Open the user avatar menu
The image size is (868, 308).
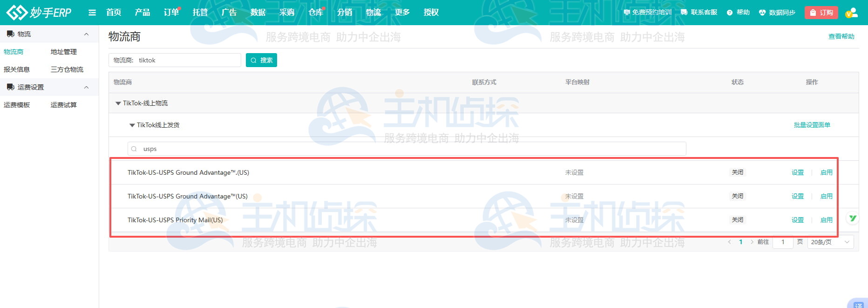point(852,13)
